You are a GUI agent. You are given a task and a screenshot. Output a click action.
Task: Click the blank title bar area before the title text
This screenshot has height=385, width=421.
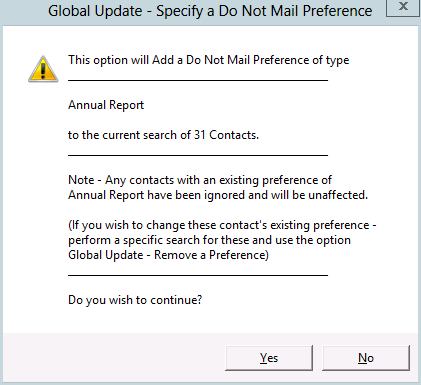click(23, 12)
